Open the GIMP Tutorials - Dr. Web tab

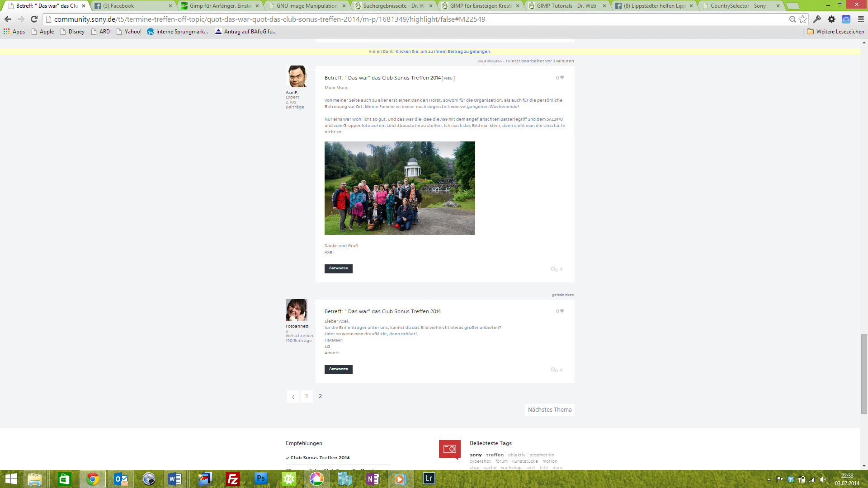567,6
